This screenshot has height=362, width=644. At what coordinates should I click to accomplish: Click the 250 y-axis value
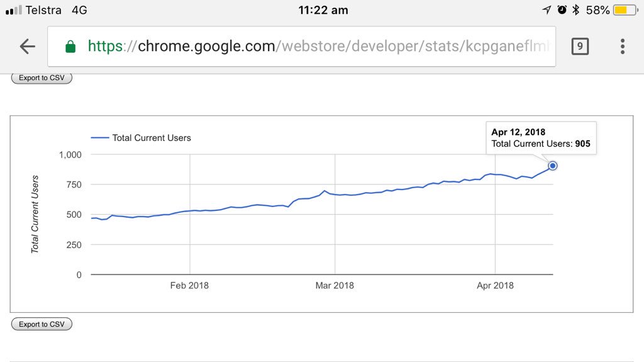tap(74, 245)
